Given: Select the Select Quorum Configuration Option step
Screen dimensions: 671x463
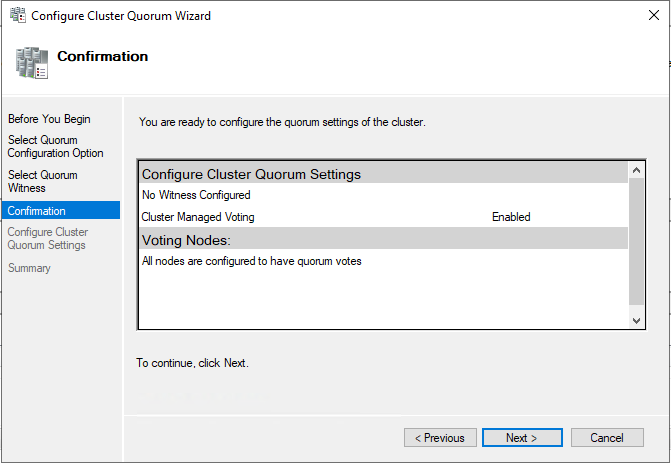Looking at the screenshot, I should point(56,146).
